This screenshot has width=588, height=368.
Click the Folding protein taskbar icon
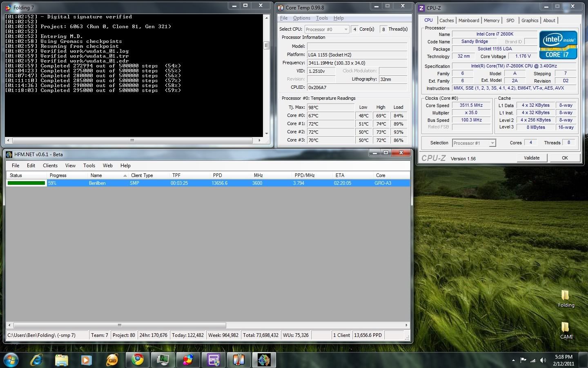coord(264,360)
